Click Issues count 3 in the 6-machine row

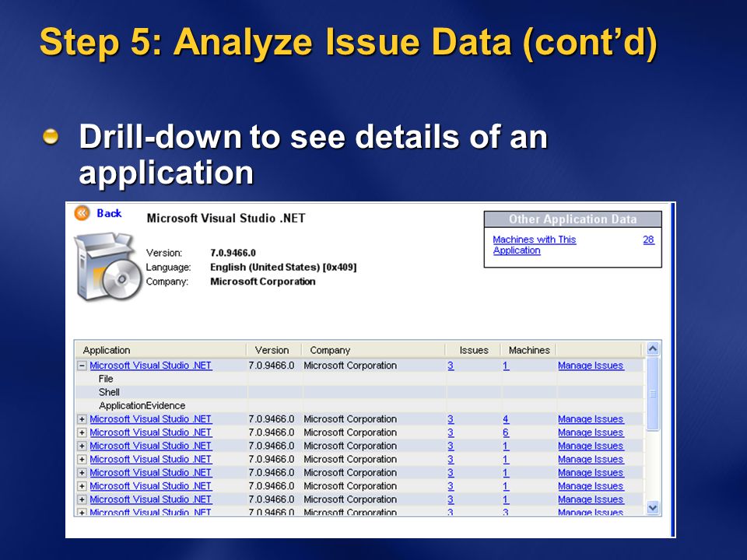[x=451, y=432]
